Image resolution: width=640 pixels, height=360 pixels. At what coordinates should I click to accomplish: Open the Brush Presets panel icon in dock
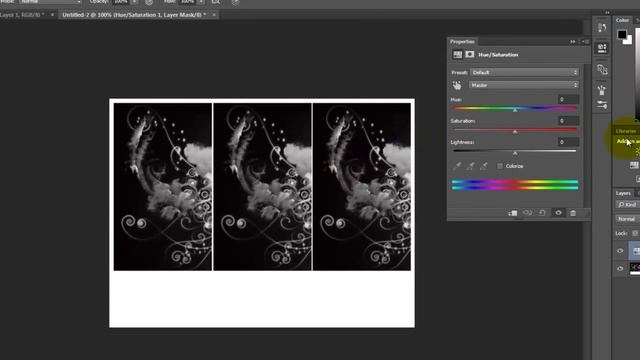coord(602,105)
